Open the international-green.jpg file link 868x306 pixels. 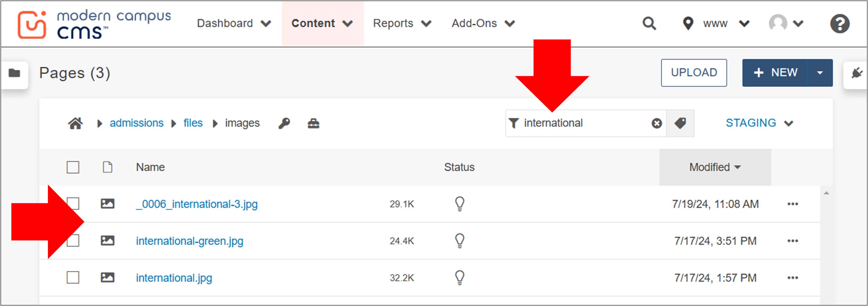pyautogui.click(x=189, y=241)
